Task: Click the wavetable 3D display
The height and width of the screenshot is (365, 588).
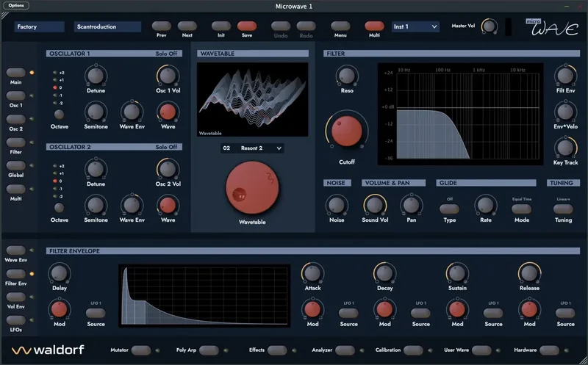Action: 252,99
